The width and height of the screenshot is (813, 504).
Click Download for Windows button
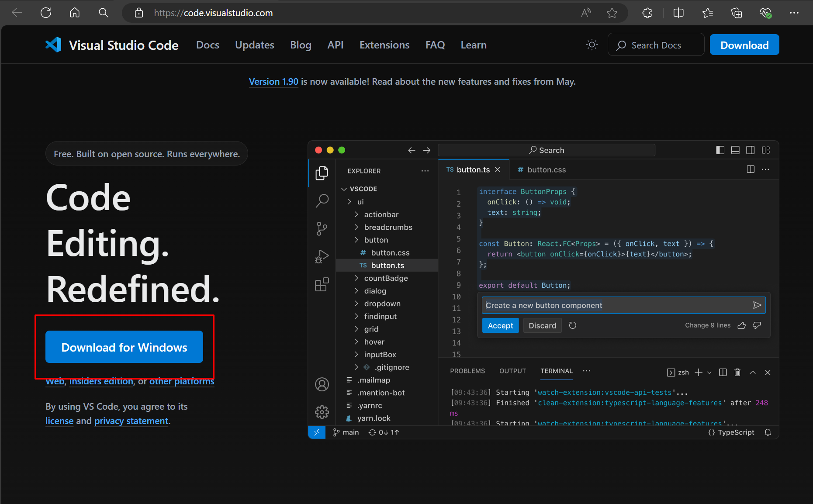(124, 347)
